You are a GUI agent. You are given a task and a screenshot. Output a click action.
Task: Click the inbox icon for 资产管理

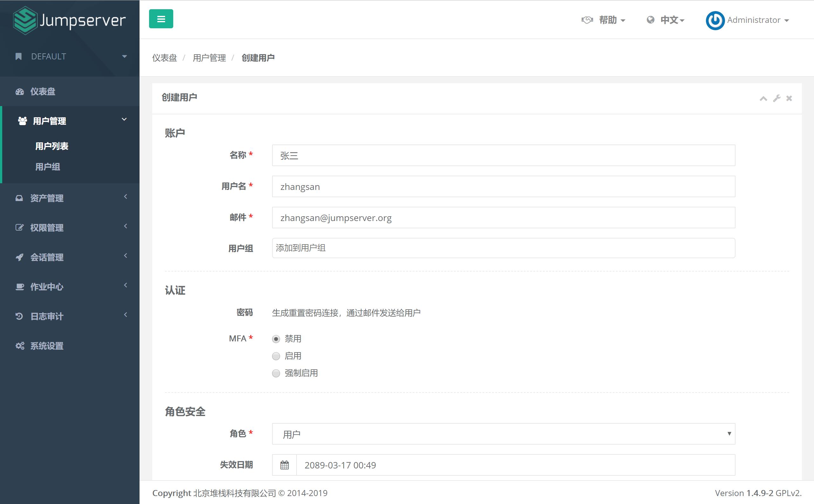19,198
